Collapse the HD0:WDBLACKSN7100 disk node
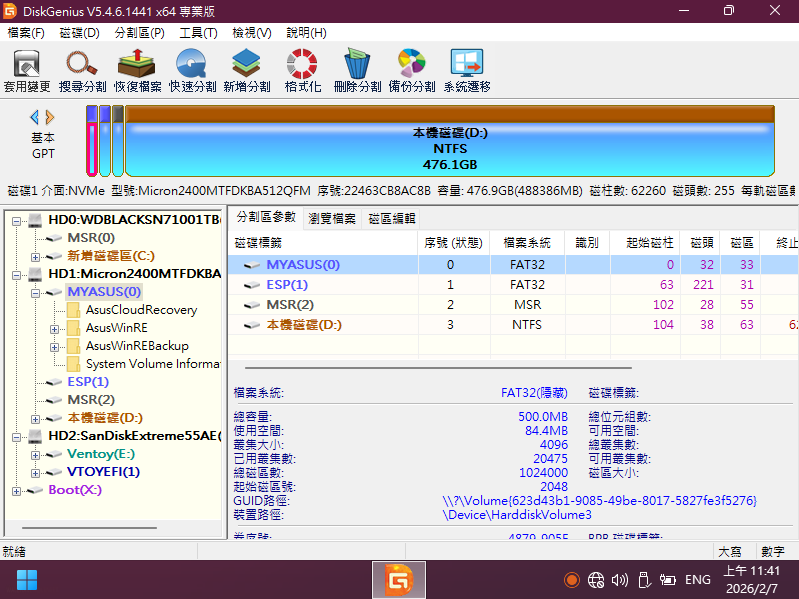This screenshot has width=799, height=599. (17, 221)
